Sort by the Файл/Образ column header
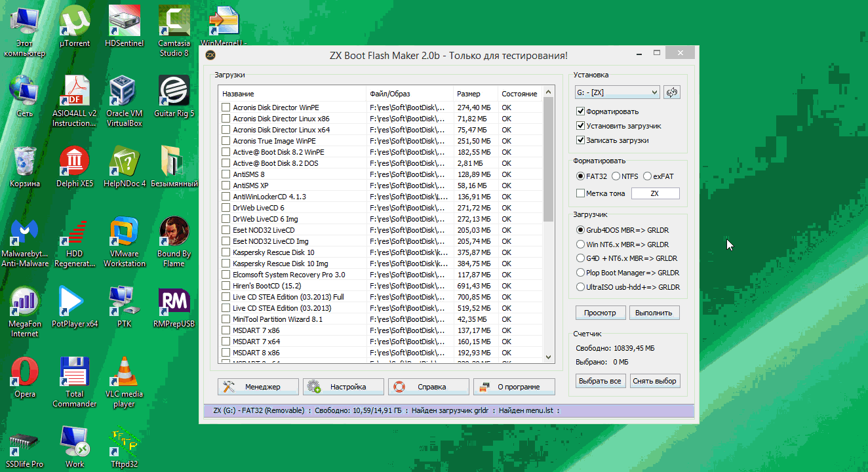Viewport: 868px width, 472px height. pyautogui.click(x=410, y=94)
